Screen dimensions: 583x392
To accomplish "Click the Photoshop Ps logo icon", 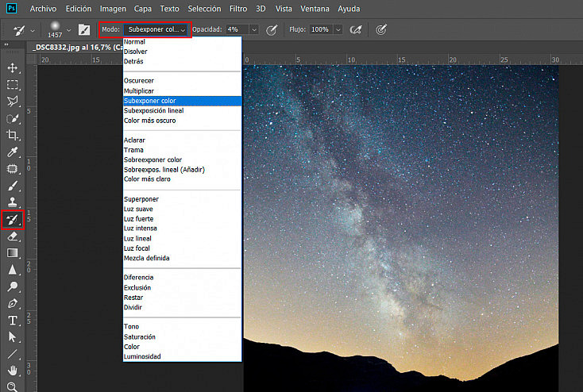I will (12, 8).
